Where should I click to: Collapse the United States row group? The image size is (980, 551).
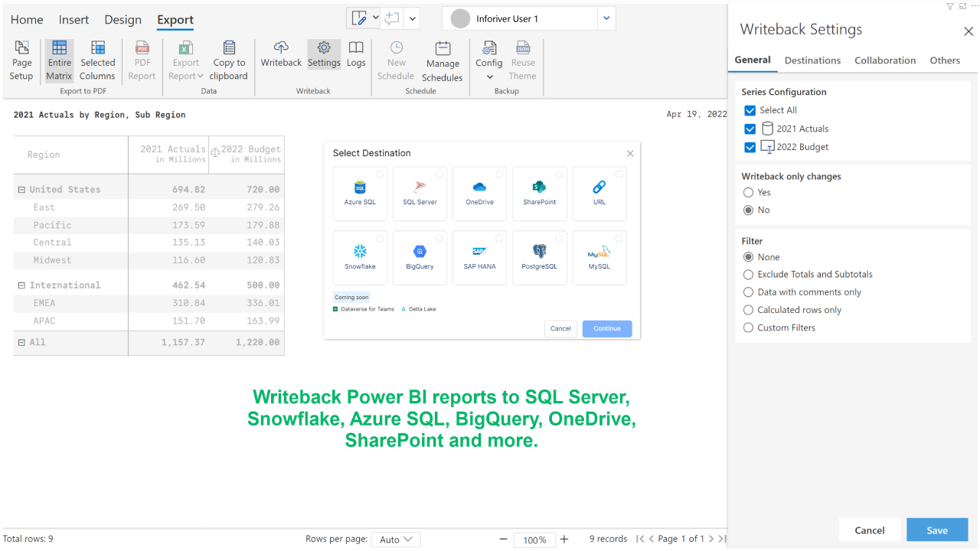point(21,190)
